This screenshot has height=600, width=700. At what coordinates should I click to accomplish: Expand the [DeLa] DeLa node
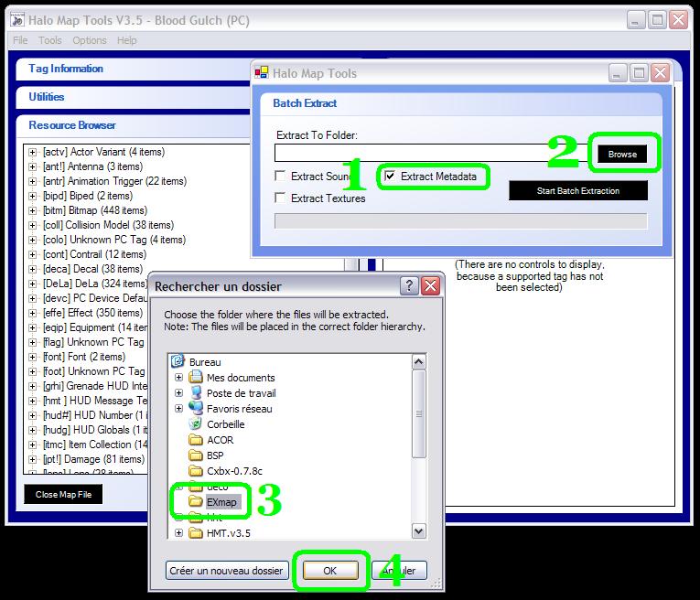pos(32,284)
